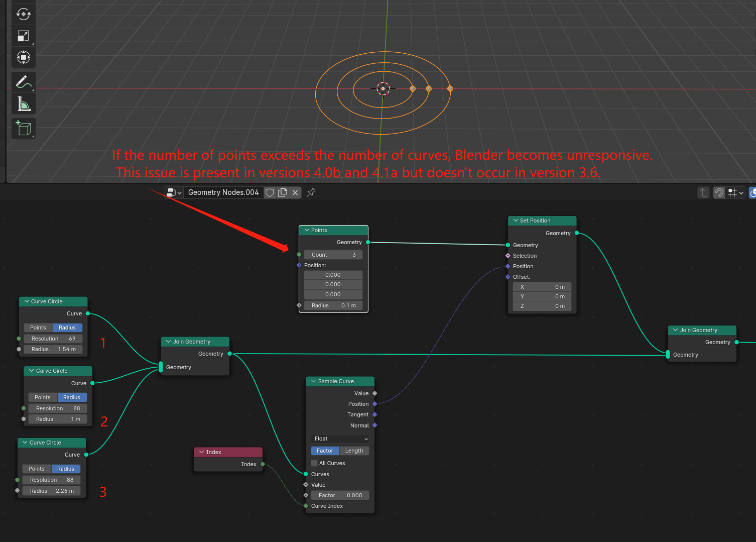The height and width of the screenshot is (542, 756).
Task: Click the Radius 0.1 m field in Points
Action: click(333, 305)
